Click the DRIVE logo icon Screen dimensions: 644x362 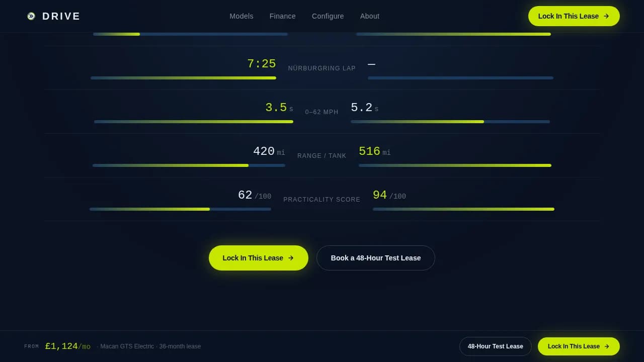(31, 16)
